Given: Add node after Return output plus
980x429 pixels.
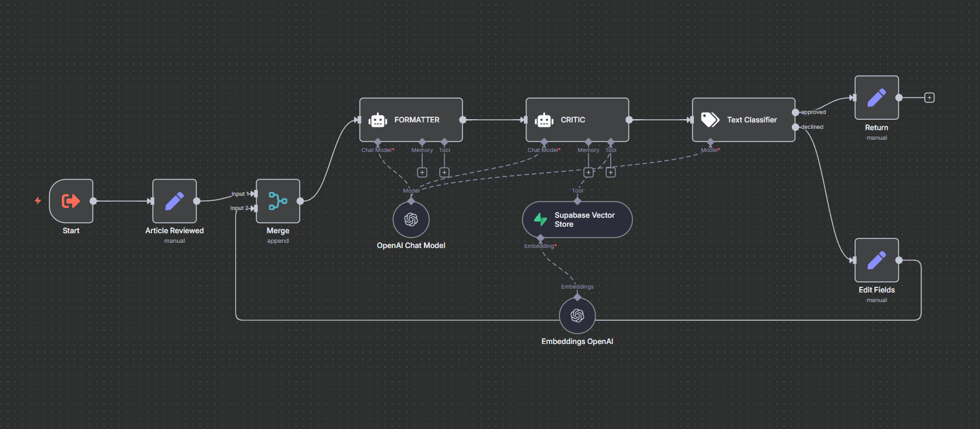Looking at the screenshot, I should pos(928,98).
